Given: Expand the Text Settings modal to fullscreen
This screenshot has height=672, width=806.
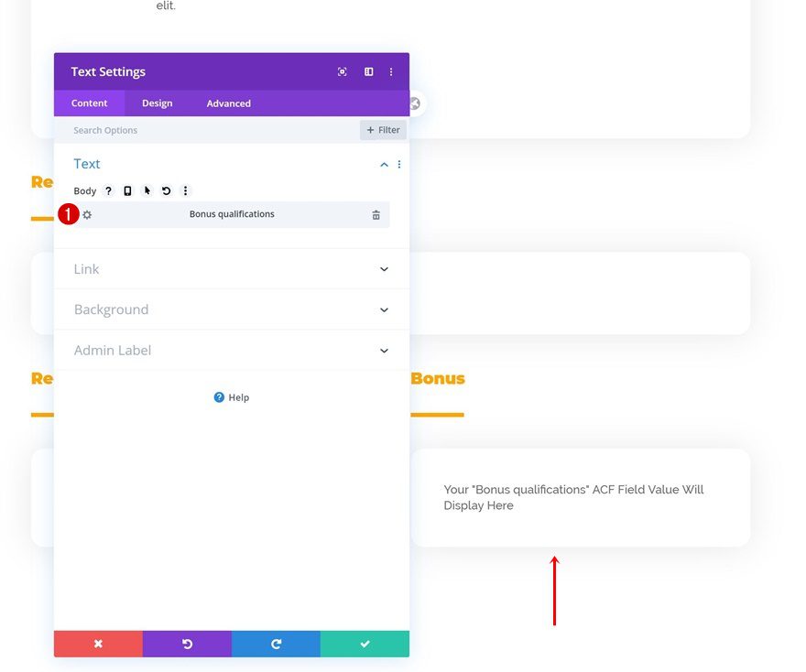Looking at the screenshot, I should point(342,71).
